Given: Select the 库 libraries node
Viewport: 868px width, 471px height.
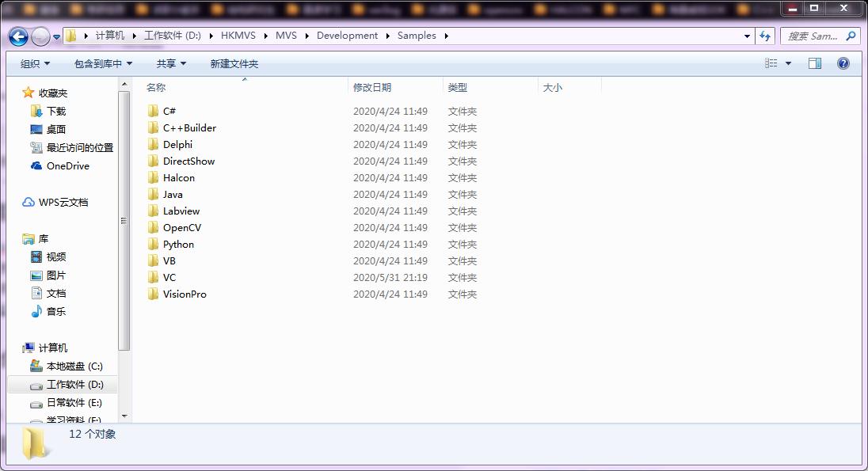Looking at the screenshot, I should pos(36,239).
